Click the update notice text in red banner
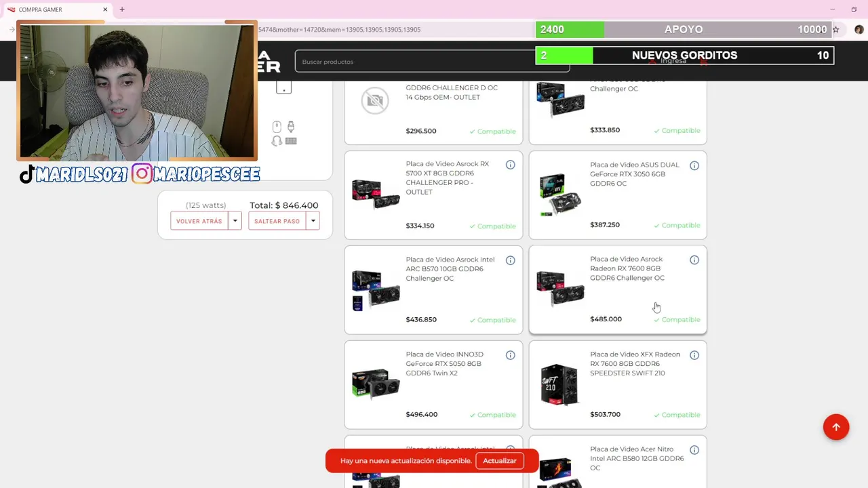 pos(406,461)
